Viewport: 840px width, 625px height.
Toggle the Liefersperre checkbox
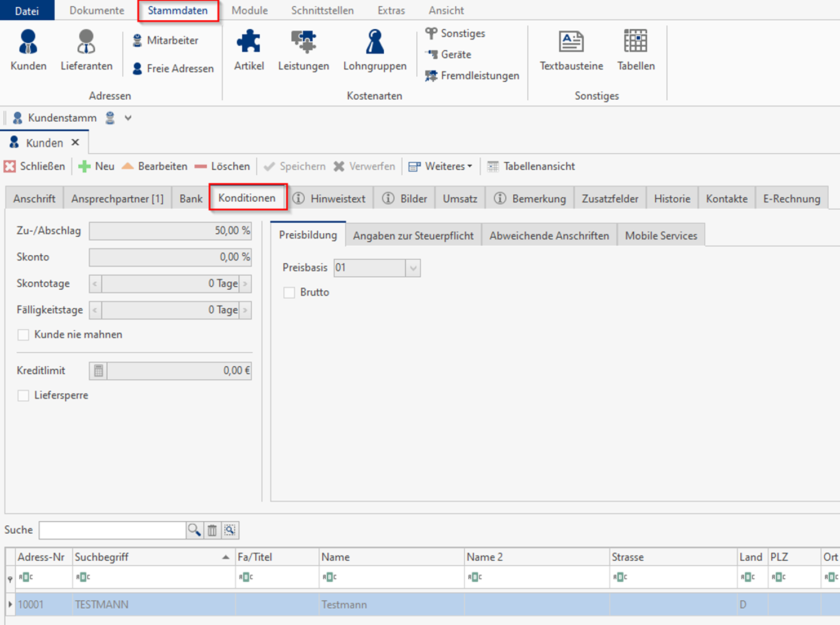click(24, 396)
